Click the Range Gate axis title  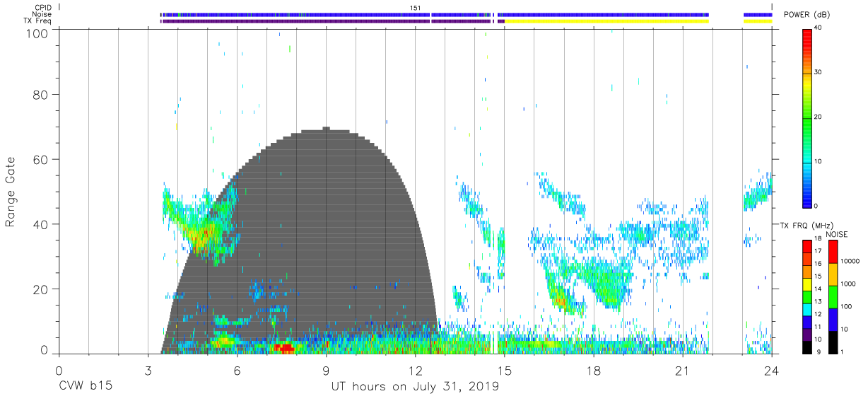11,192
